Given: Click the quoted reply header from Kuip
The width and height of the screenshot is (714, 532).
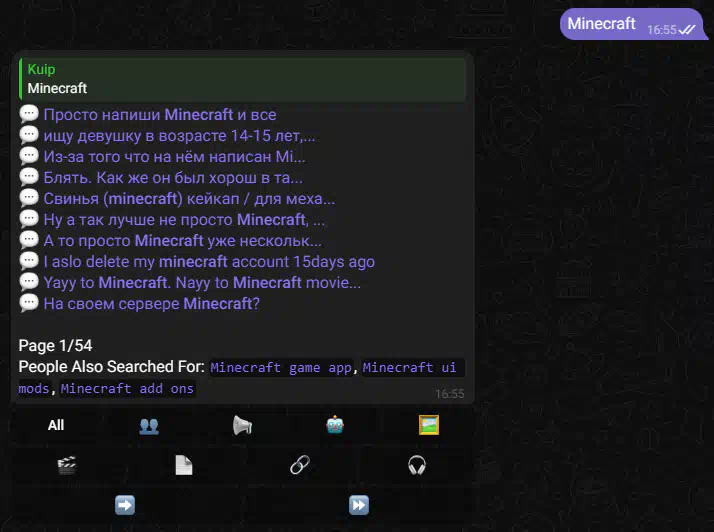Looking at the screenshot, I should tap(242, 78).
